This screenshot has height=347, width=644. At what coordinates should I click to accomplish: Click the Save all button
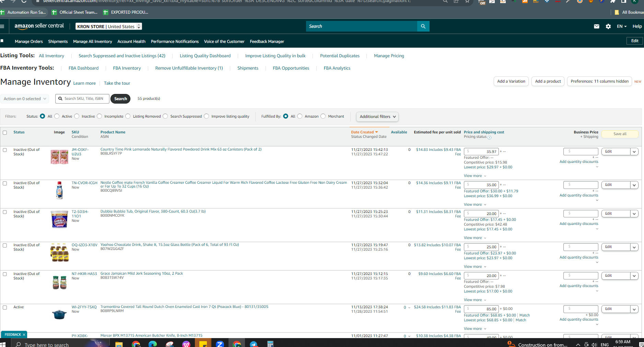pos(620,134)
